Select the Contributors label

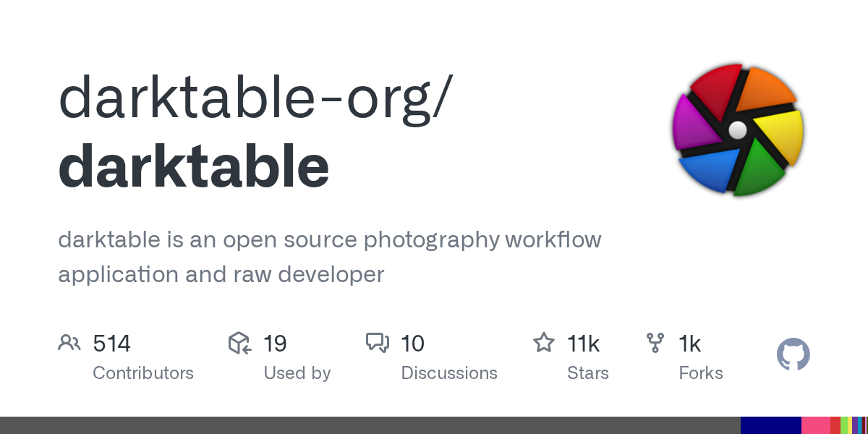point(143,373)
